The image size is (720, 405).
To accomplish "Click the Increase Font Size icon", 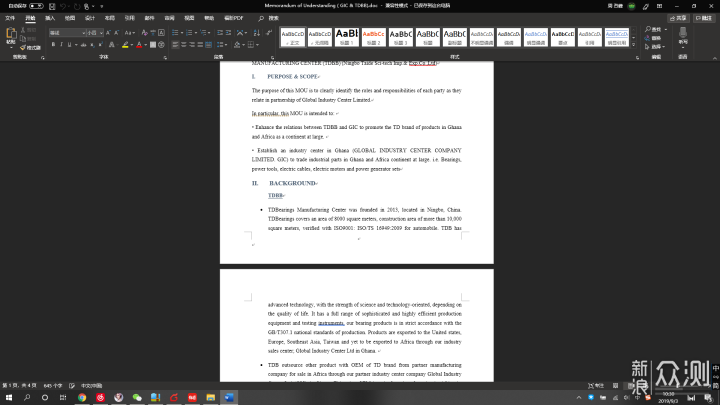I will click(108, 33).
